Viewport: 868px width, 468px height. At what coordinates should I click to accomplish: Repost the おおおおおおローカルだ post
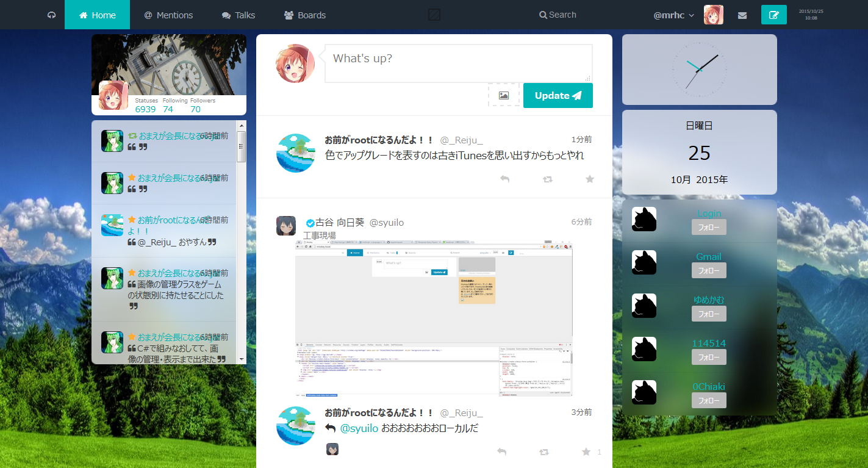[544, 452]
